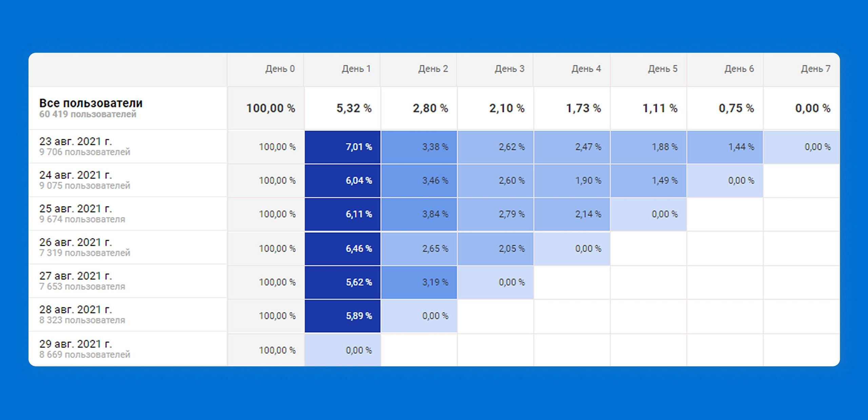Image resolution: width=868 pixels, height=420 pixels.
Task: Select the 6,46 % dark blue cell
Action: click(x=358, y=249)
